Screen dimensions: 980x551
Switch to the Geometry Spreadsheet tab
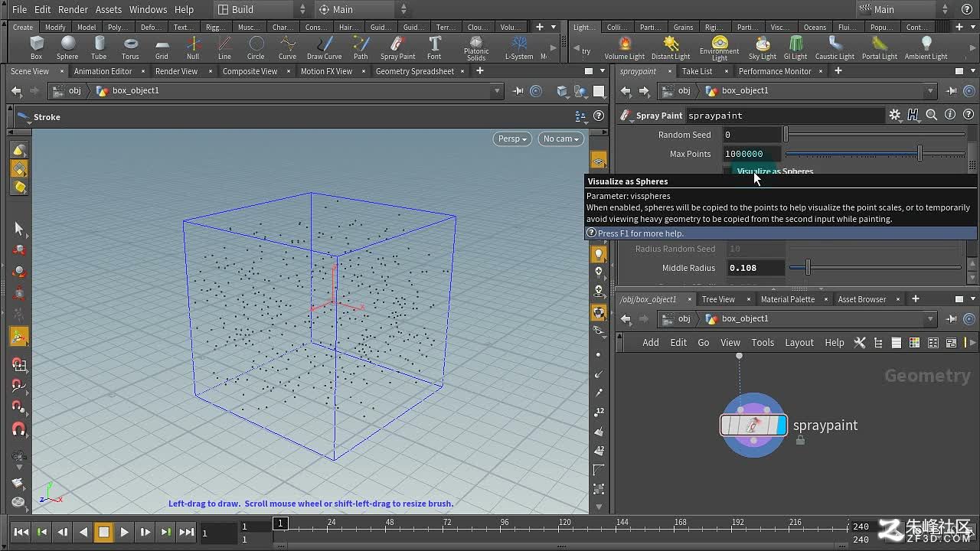pos(415,71)
